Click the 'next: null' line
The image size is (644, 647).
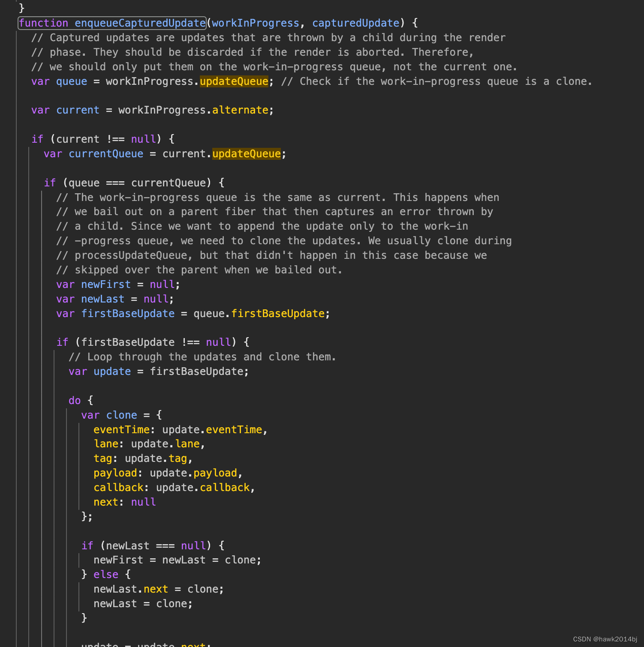[x=125, y=502]
